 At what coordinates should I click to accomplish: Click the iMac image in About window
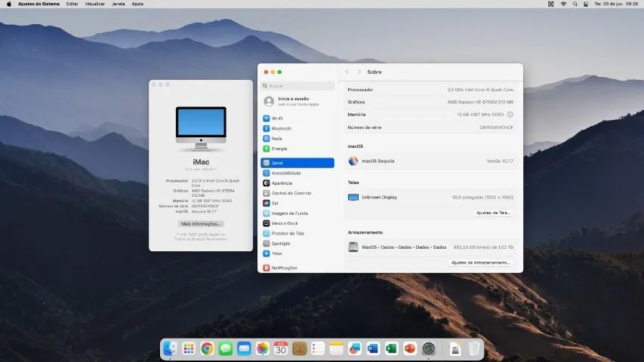tap(201, 128)
